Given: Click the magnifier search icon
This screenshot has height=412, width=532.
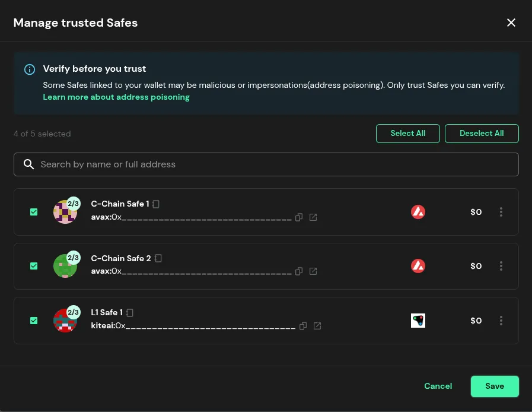Looking at the screenshot, I should point(29,164).
